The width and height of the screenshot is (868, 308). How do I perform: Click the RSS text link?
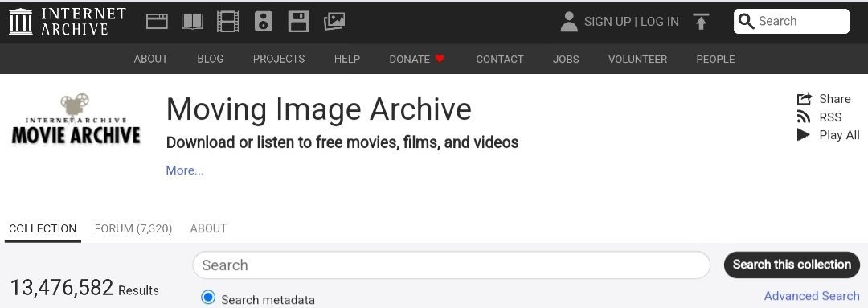click(x=830, y=117)
